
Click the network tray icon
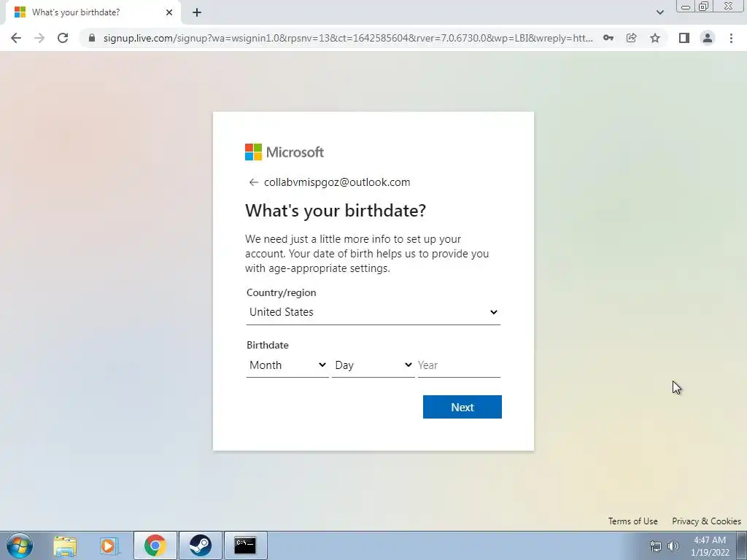(x=656, y=546)
